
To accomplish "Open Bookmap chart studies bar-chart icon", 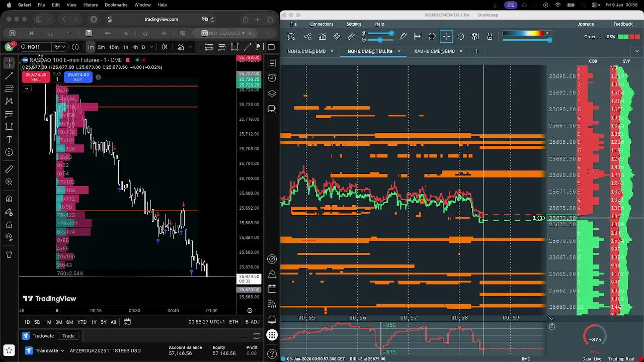I will [x=322, y=36].
